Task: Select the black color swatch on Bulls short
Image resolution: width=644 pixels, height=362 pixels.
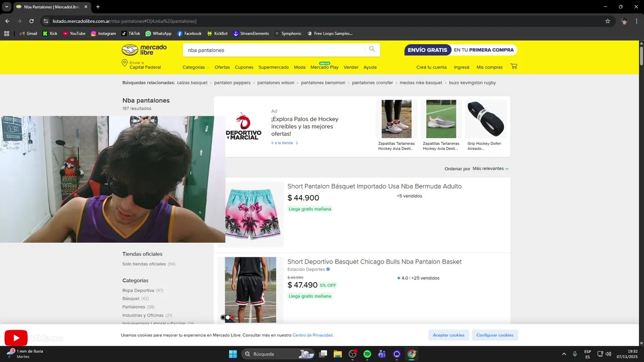Action: [223, 317]
